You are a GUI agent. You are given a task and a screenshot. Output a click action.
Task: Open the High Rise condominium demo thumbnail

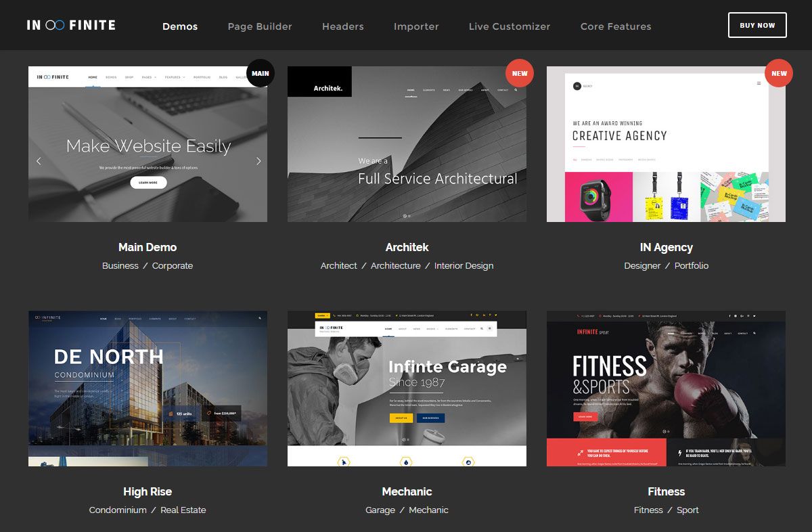tap(148, 389)
